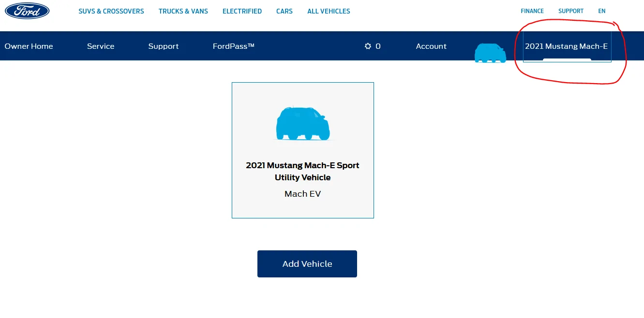The width and height of the screenshot is (644, 318).
Task: Change language via EN selector
Action: tap(602, 11)
